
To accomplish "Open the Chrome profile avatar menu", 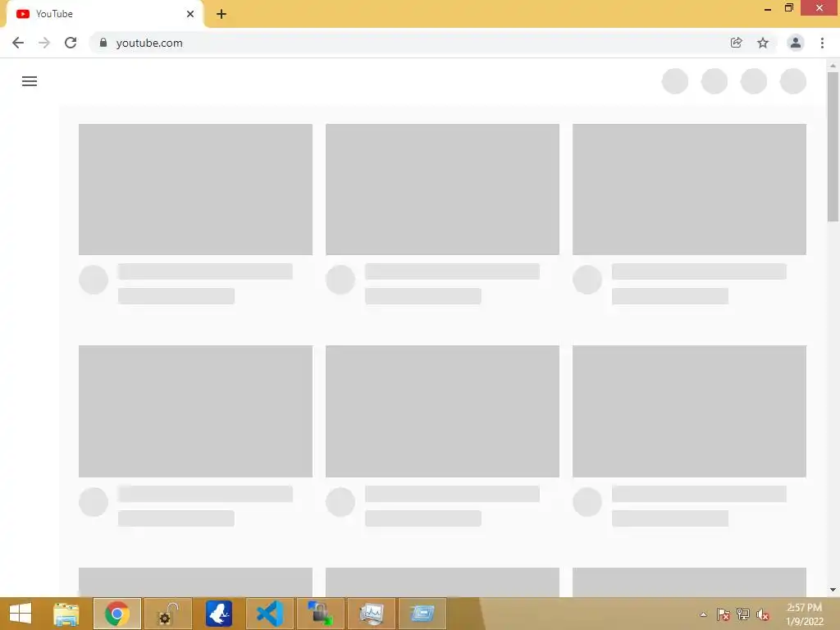I will (x=796, y=43).
